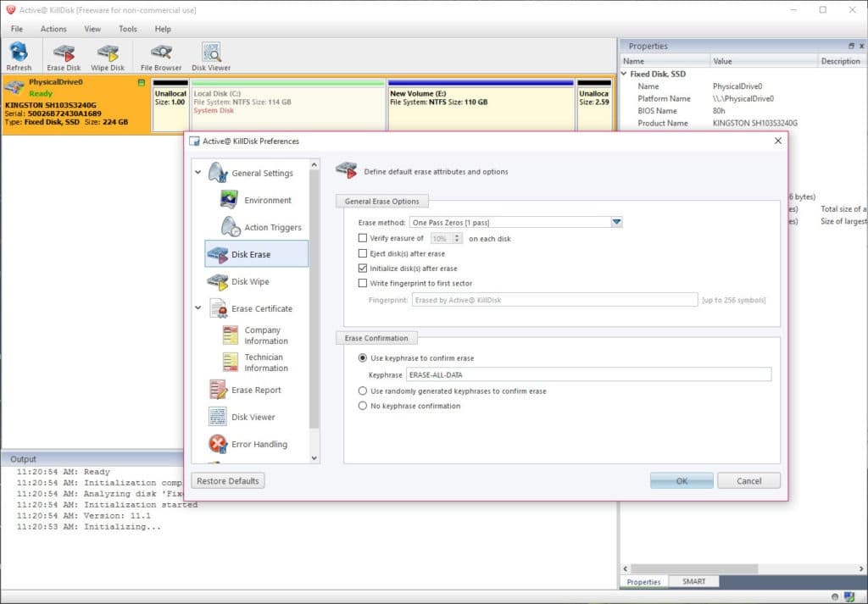Open Error Handling preferences section

click(259, 445)
